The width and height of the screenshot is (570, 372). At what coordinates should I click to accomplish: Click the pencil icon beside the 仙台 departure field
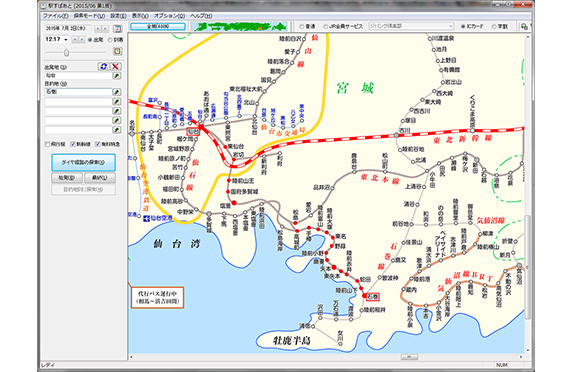(x=117, y=76)
